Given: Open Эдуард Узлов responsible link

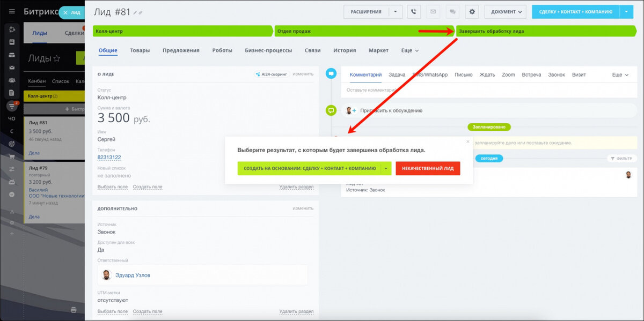Looking at the screenshot, I should coord(133,275).
